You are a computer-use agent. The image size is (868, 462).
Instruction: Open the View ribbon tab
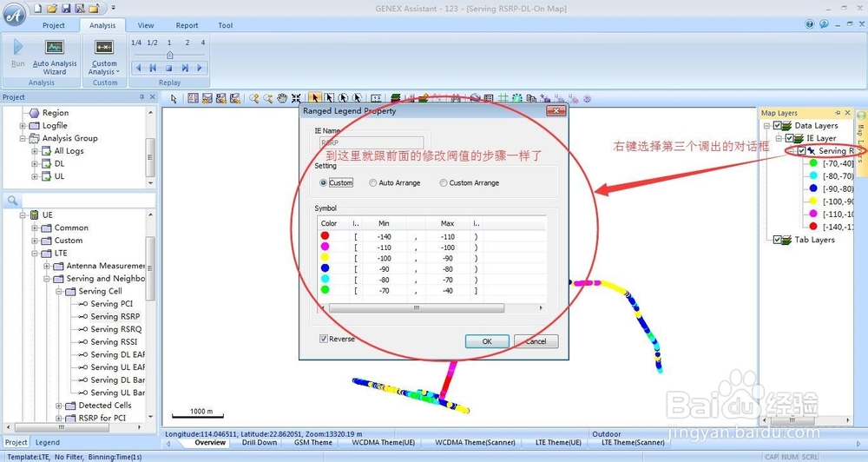point(146,25)
